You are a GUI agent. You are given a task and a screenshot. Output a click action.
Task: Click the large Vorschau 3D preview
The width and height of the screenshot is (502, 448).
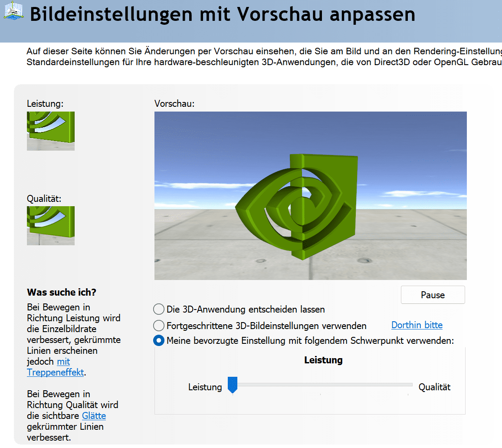pyautogui.click(x=311, y=196)
